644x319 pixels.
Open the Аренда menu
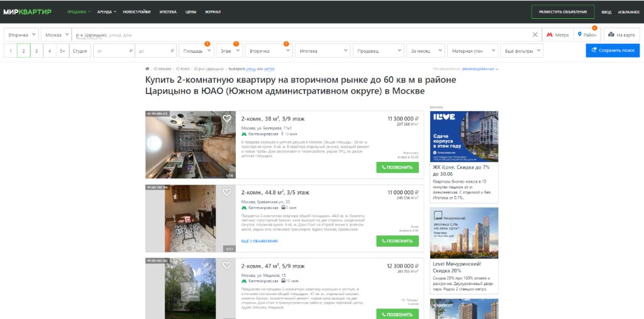pos(107,12)
